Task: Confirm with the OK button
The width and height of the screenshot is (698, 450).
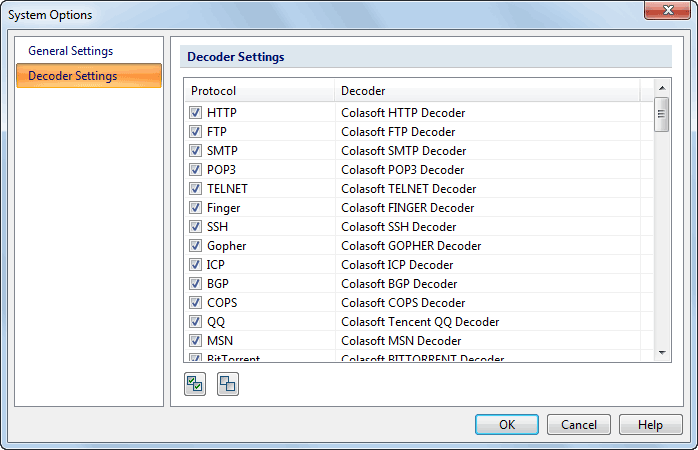Action: [507, 425]
